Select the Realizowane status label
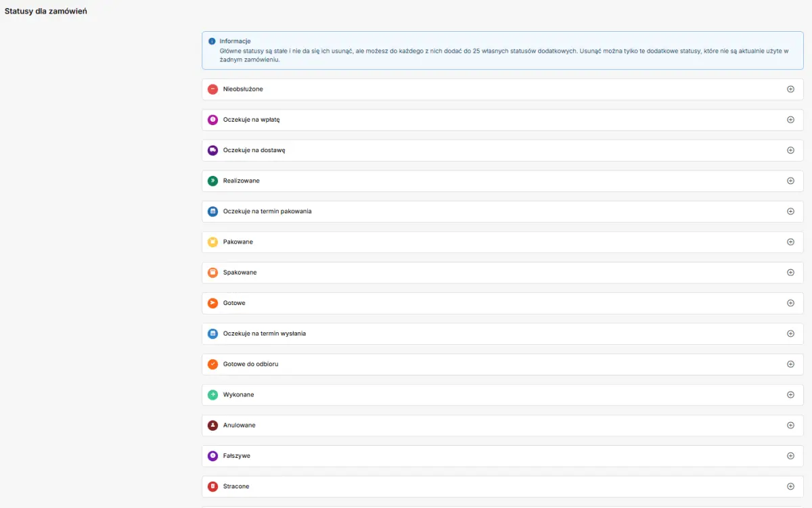 click(x=241, y=181)
